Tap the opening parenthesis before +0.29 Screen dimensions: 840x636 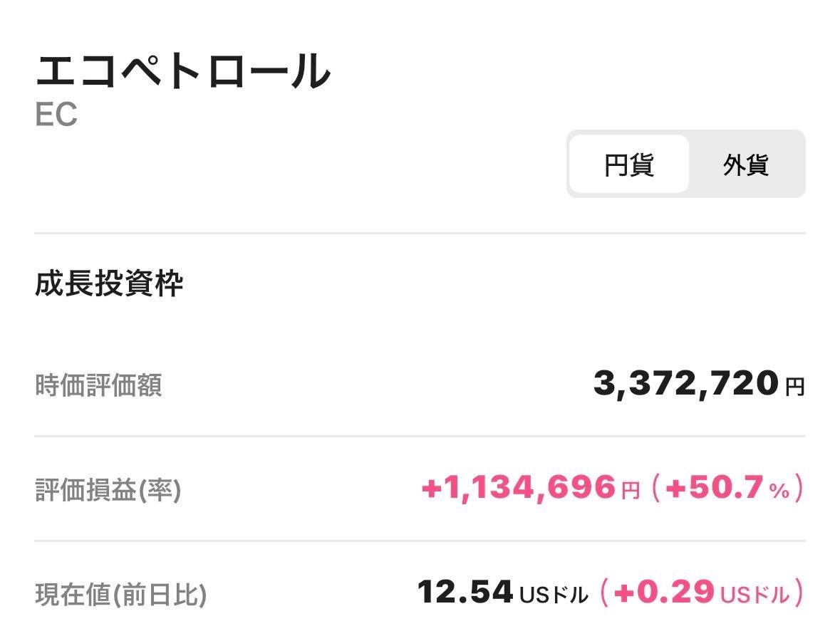tap(603, 593)
